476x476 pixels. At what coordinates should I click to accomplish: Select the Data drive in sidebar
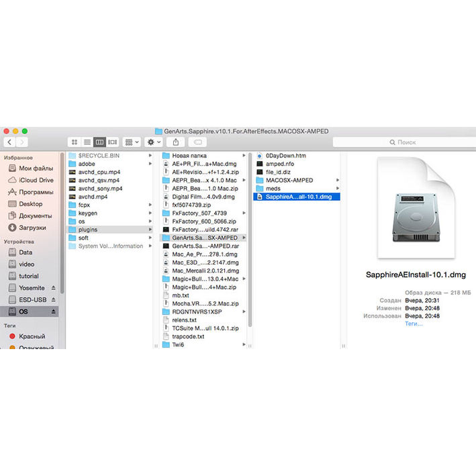tap(21, 252)
